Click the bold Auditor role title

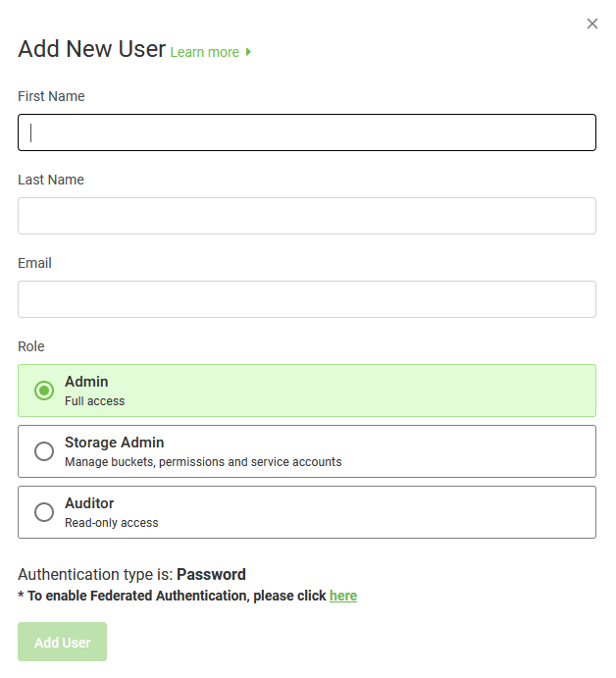[89, 503]
